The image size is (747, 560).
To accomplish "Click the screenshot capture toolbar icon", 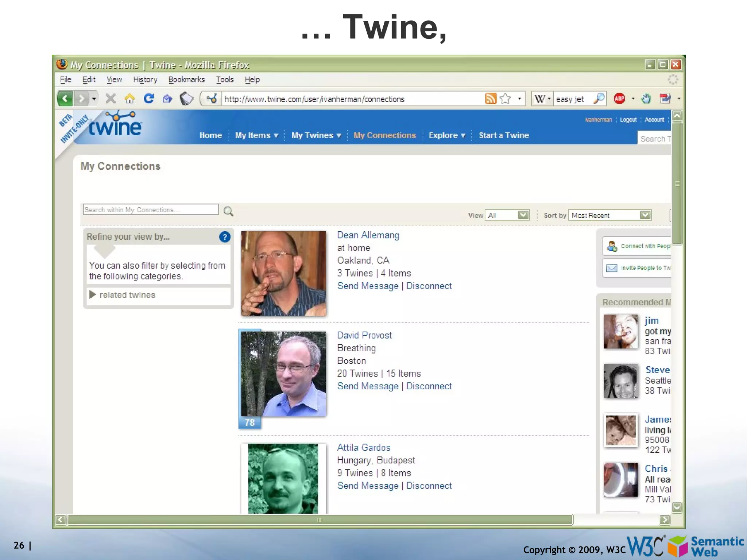I will tap(665, 99).
